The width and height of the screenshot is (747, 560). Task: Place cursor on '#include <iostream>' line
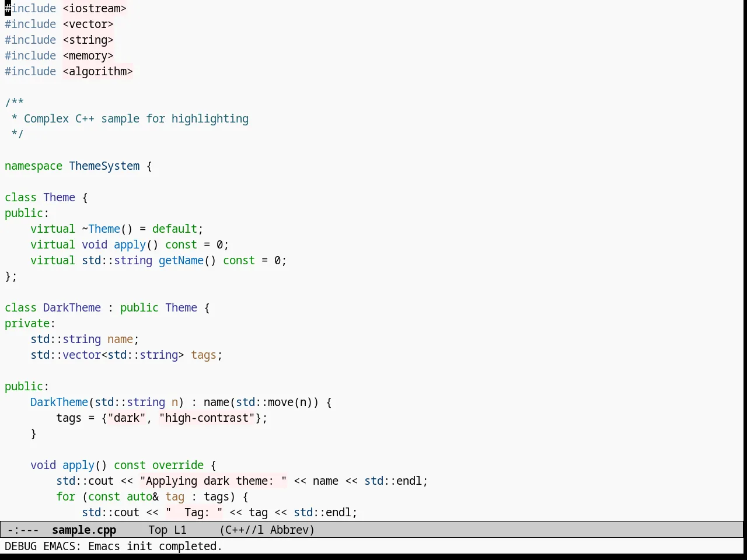point(65,8)
